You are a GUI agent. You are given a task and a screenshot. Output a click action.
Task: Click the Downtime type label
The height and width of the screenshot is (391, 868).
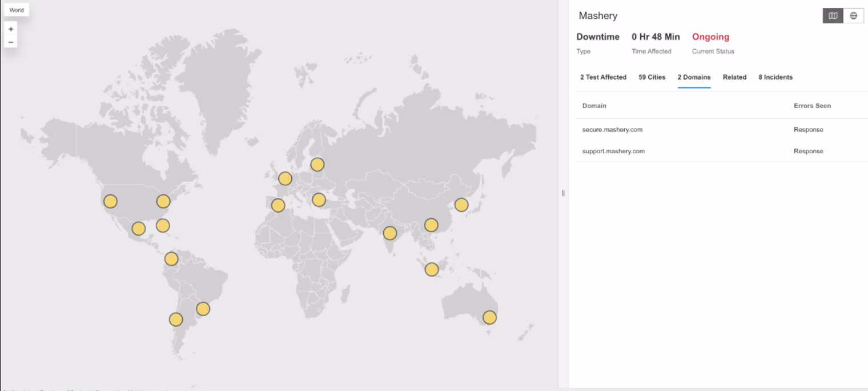pos(598,37)
